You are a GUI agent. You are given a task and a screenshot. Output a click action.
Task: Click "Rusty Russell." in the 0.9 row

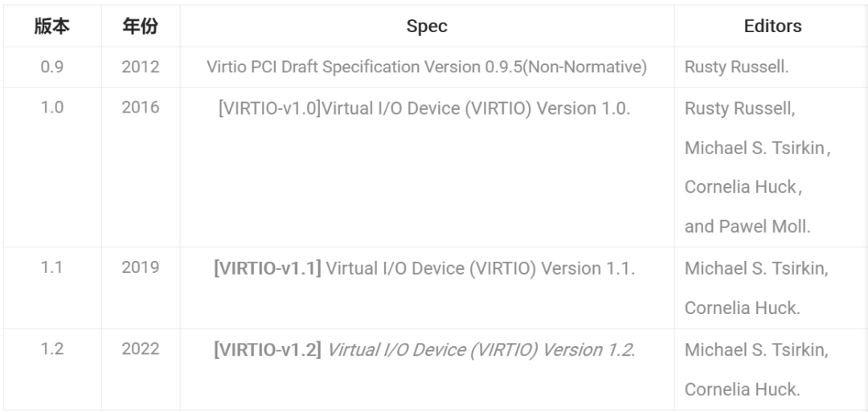[736, 67]
